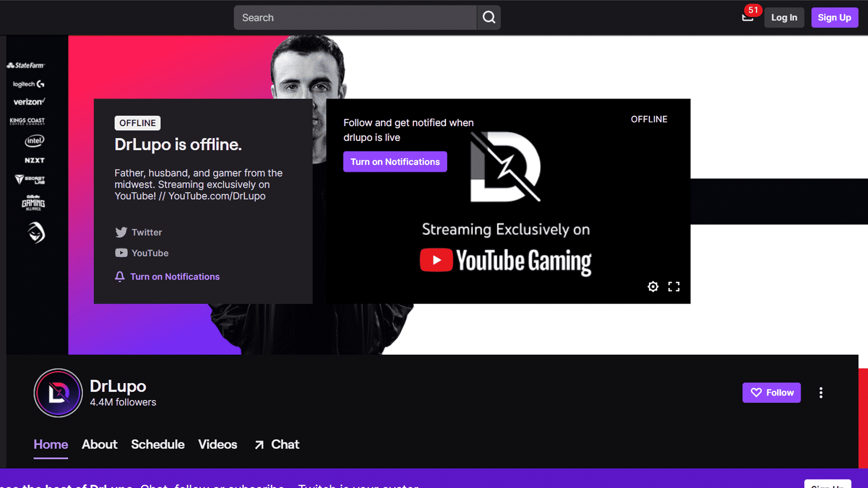The image size is (868, 488).
Task: Click the channel bio description text
Action: (198, 184)
